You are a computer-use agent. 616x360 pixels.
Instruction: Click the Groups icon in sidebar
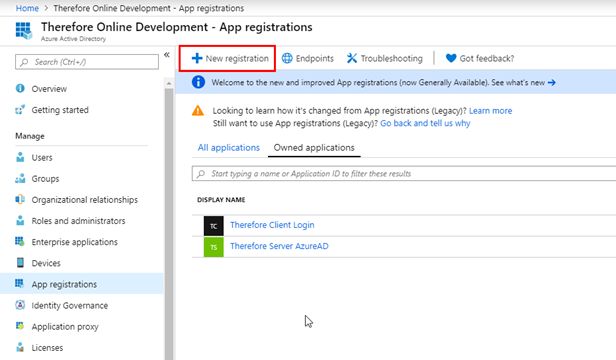click(x=20, y=178)
